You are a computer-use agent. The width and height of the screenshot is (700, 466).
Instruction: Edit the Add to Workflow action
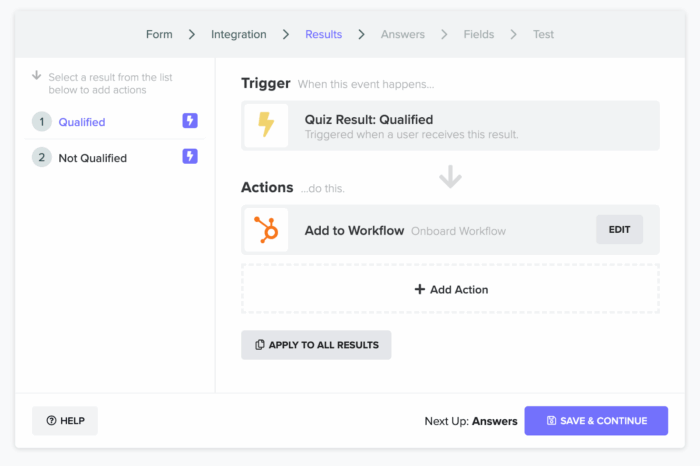coord(619,230)
